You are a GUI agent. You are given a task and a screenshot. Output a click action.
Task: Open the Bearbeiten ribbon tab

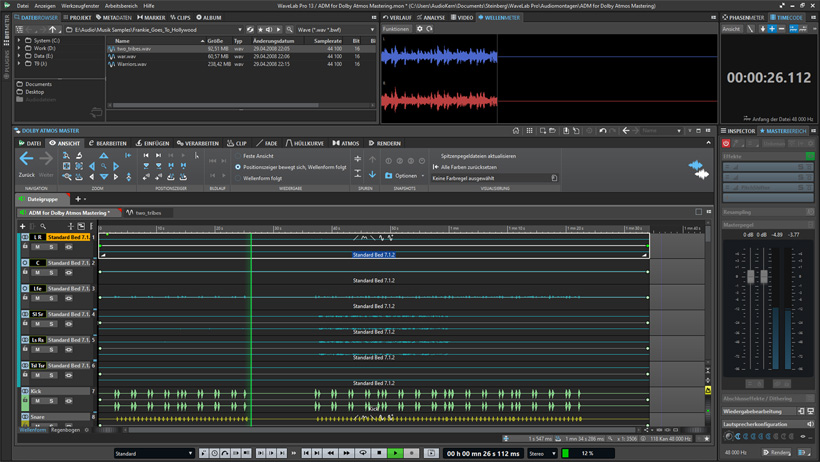click(107, 143)
